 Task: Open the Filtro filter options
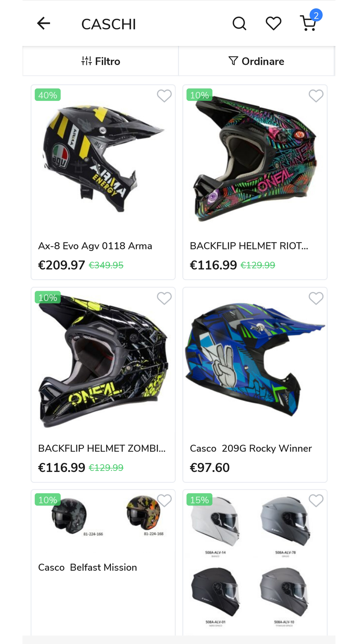[x=101, y=61]
